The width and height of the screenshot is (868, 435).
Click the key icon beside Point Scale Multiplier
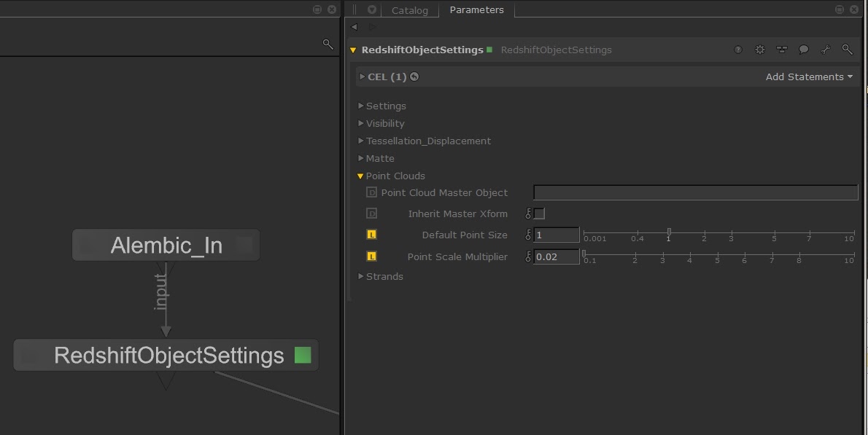(529, 256)
